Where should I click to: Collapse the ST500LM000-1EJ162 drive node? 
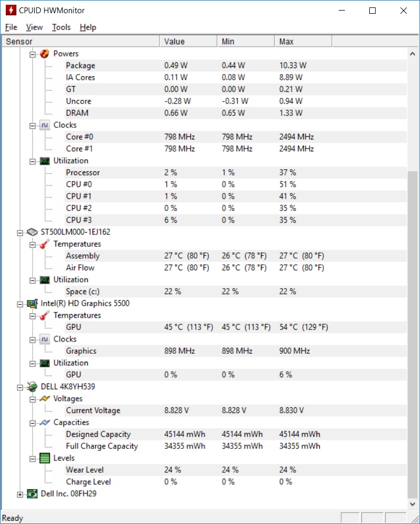point(20,232)
